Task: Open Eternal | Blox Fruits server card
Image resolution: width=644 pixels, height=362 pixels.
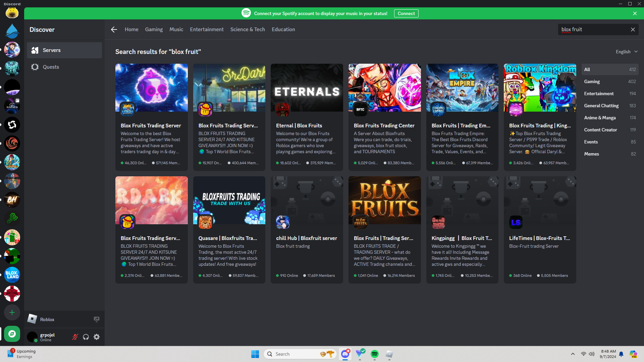Action: (307, 117)
